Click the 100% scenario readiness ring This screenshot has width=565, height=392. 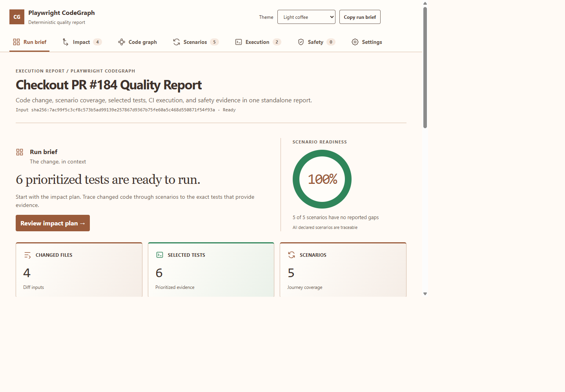[x=322, y=179]
